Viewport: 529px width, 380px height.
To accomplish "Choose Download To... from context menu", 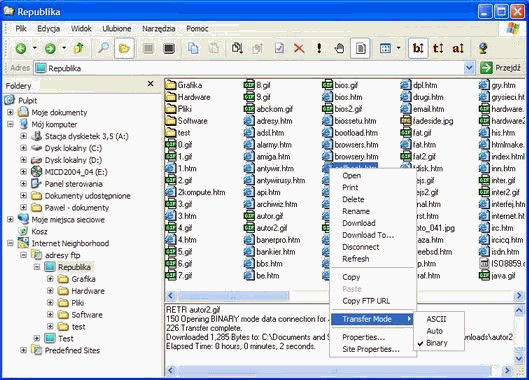I will [368, 235].
